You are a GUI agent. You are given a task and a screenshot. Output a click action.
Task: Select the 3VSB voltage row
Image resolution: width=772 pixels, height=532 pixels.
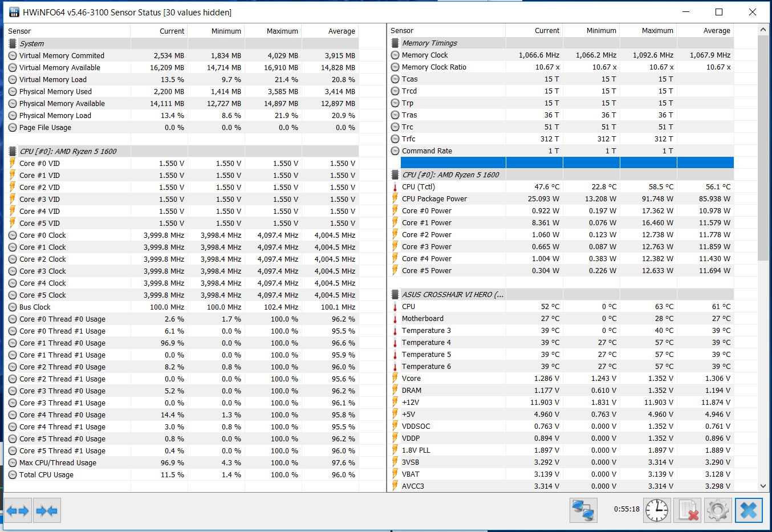click(x=560, y=462)
